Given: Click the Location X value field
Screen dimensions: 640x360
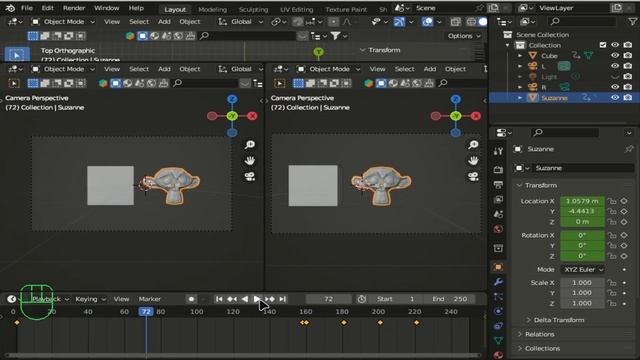Looking at the screenshot, I should tap(582, 201).
